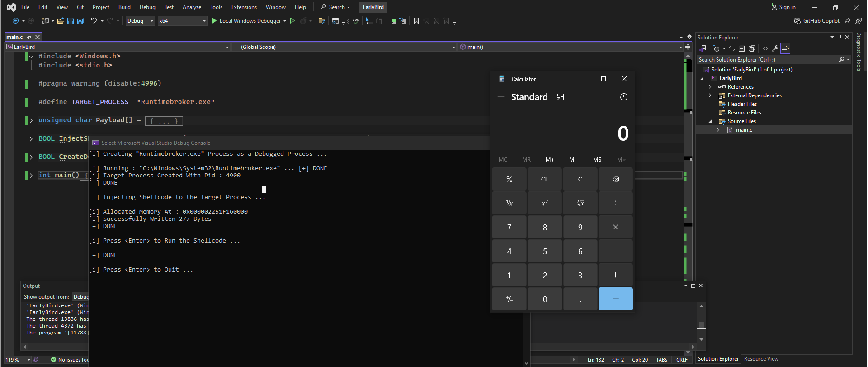Expand the References node in Solution Explorer
This screenshot has width=868, height=367.
click(710, 87)
